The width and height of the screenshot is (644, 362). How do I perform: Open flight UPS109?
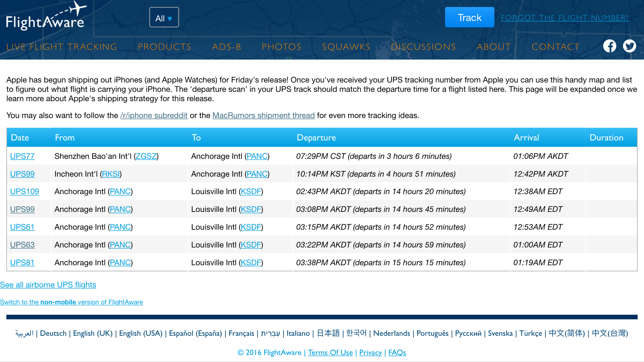click(24, 191)
